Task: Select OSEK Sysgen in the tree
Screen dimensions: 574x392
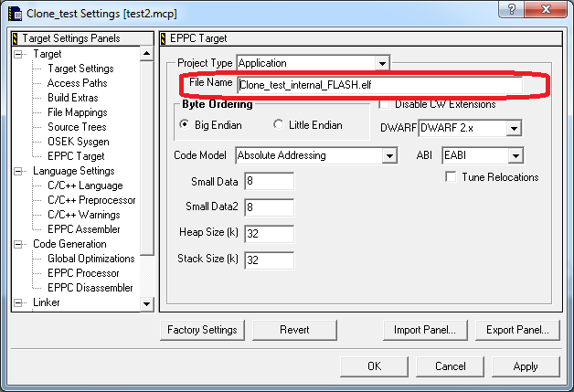Action: point(79,142)
